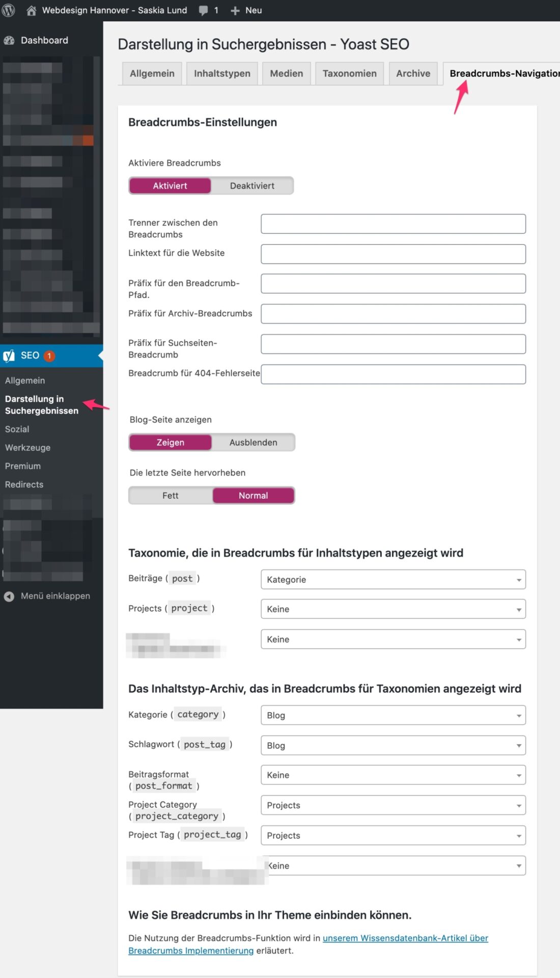Image resolution: width=560 pixels, height=978 pixels.
Task: Open the Projects project taxonomy dropdown
Action: tap(393, 609)
